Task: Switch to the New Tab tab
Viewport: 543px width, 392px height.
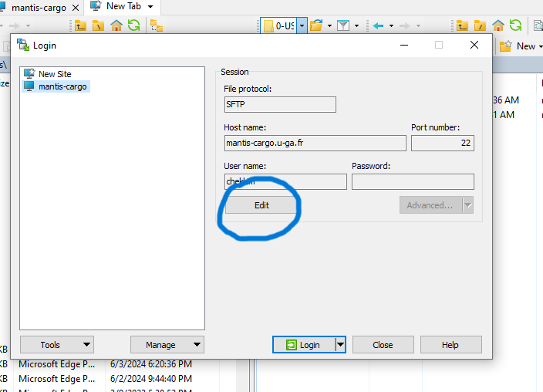Action: click(x=120, y=6)
